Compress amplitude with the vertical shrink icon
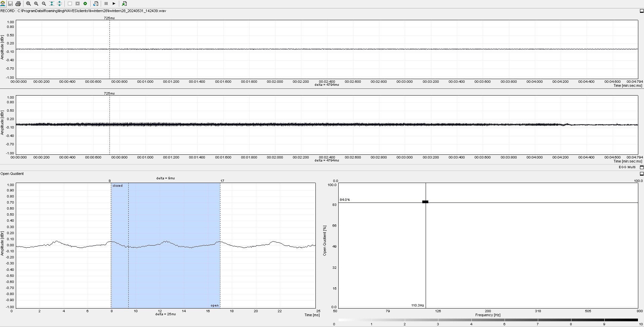644x327 pixels. click(59, 4)
